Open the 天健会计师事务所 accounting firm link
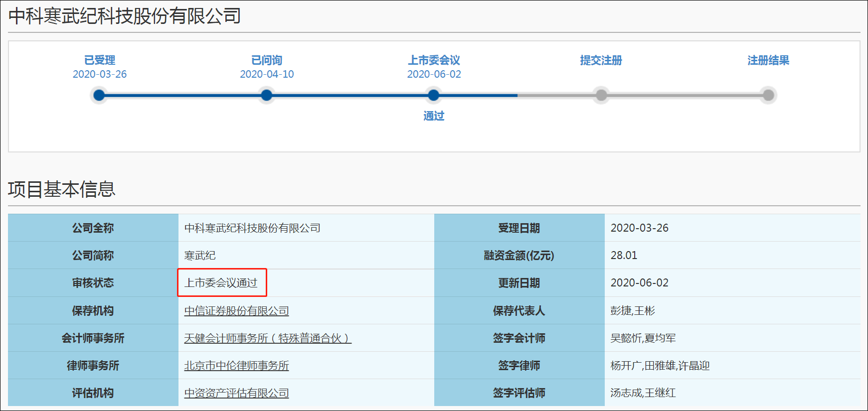868x411 pixels. pos(268,338)
